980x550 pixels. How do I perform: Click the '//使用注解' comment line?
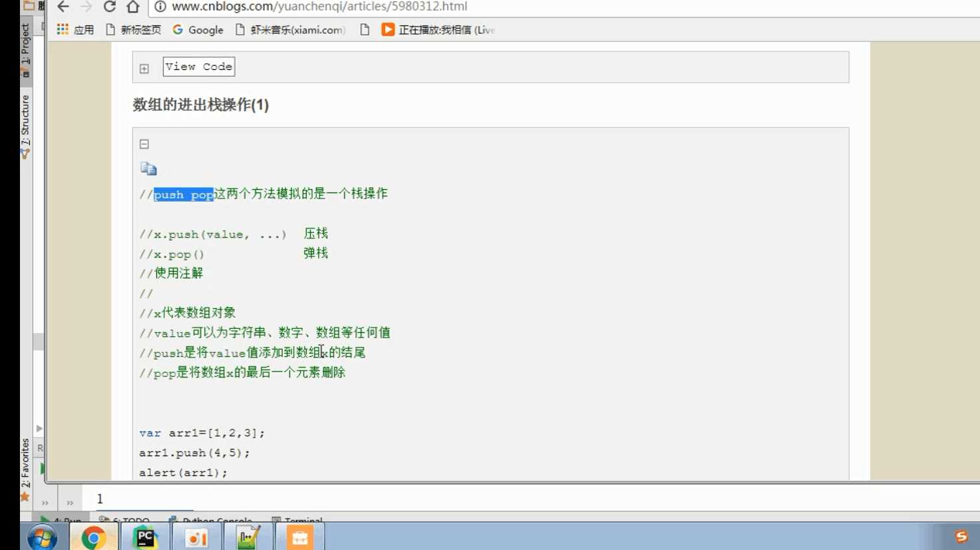(x=171, y=273)
